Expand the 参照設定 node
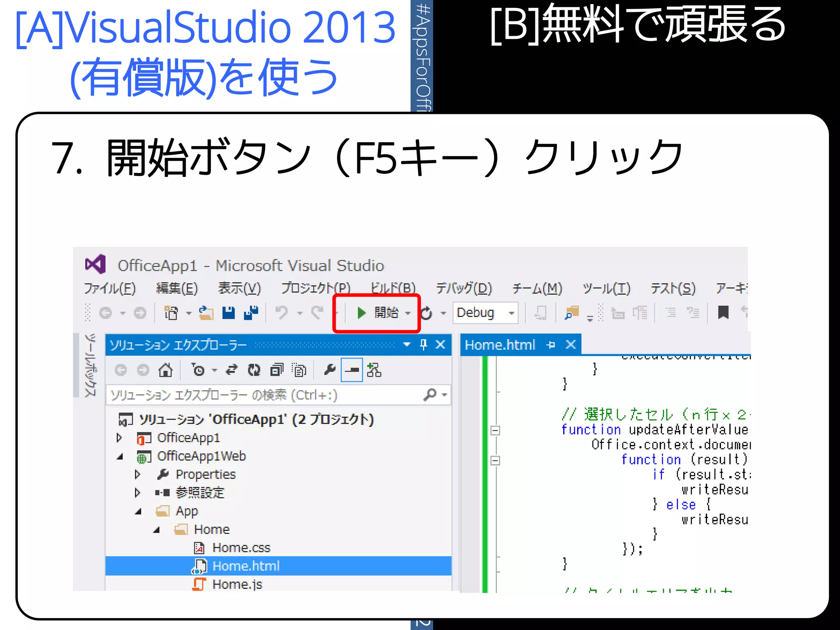Image resolution: width=840 pixels, height=630 pixels. [x=137, y=493]
